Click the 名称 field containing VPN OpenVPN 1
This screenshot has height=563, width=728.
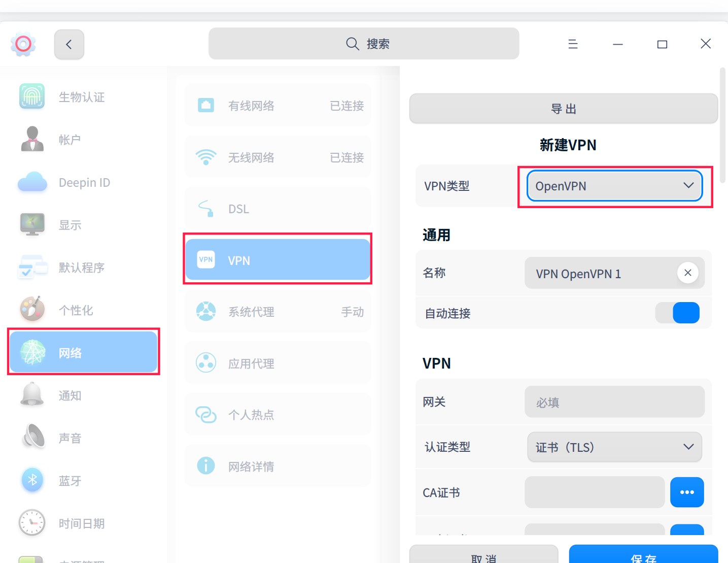point(614,273)
